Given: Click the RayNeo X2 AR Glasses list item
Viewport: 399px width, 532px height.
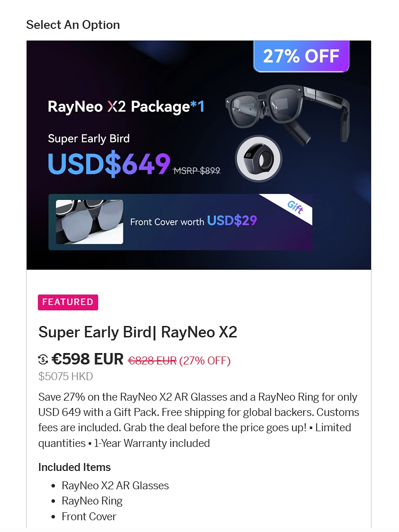Looking at the screenshot, I should tap(115, 485).
